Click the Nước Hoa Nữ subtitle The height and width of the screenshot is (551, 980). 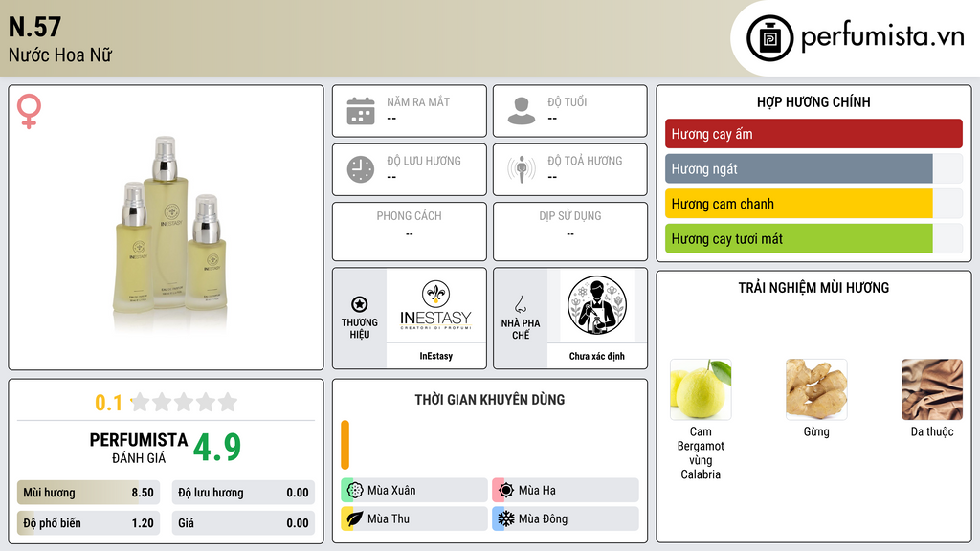click(x=60, y=55)
